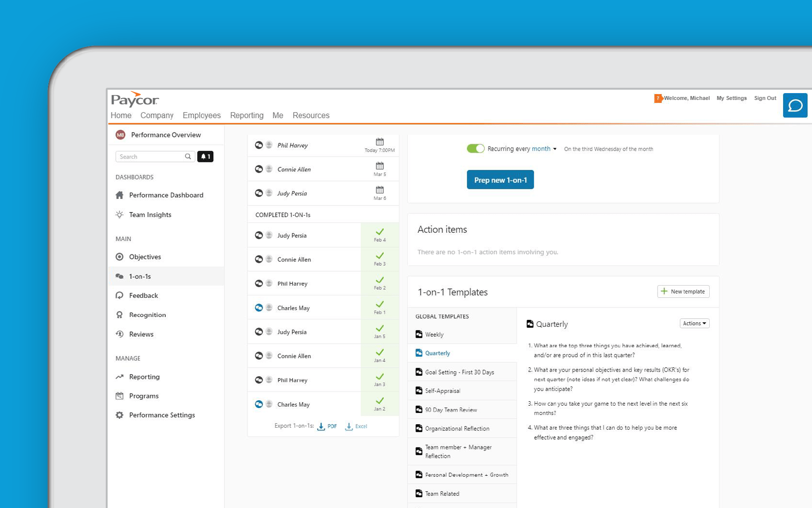
Task: Click Prep new 1-on-1 button
Action: tap(500, 180)
